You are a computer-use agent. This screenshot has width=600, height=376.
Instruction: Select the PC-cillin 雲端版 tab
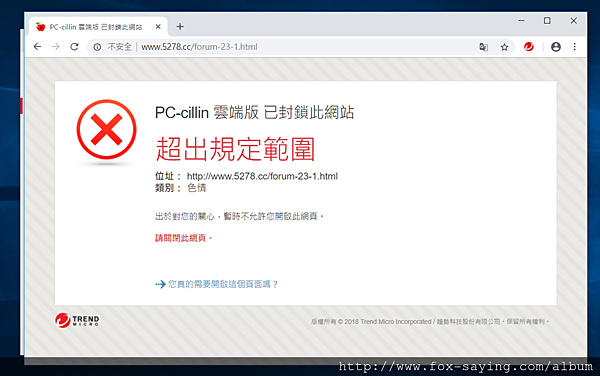coord(98,27)
